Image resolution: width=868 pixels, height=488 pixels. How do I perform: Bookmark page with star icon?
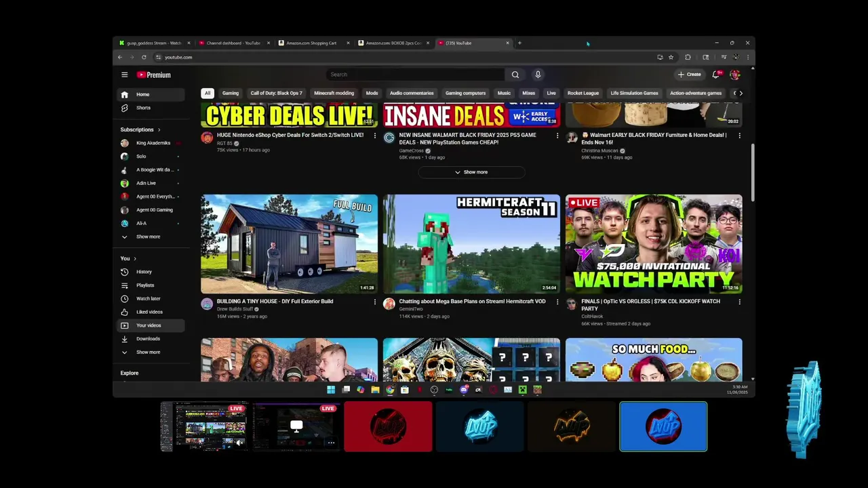point(671,57)
